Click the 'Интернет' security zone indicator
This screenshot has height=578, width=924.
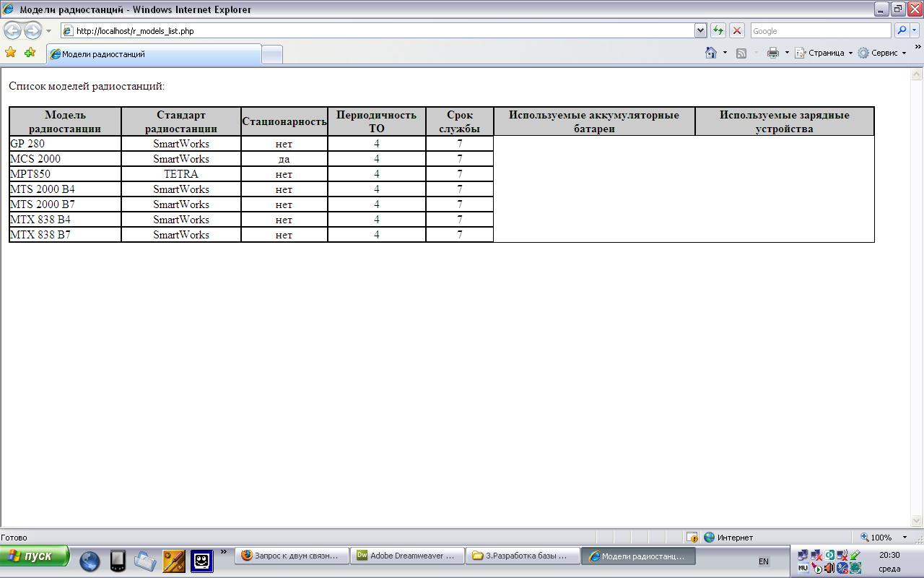[729, 538]
